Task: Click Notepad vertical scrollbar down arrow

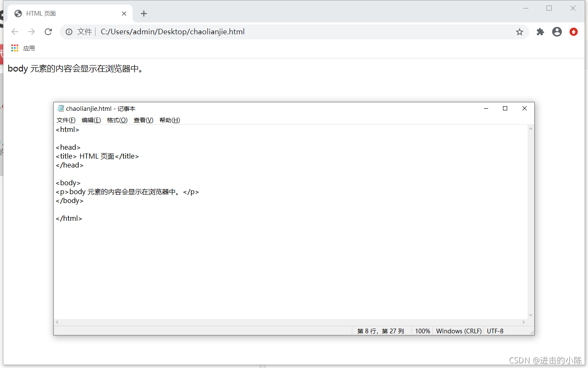Action: pos(530,315)
